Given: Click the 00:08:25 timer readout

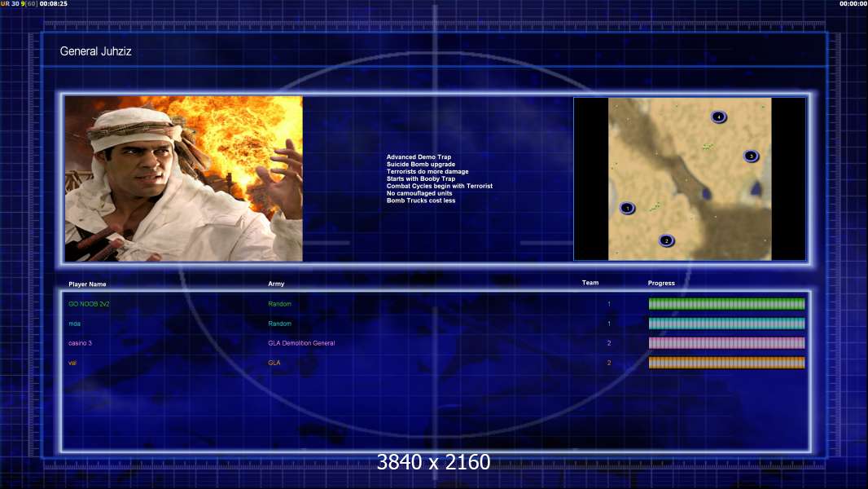Looking at the screenshot, I should coord(54,4).
